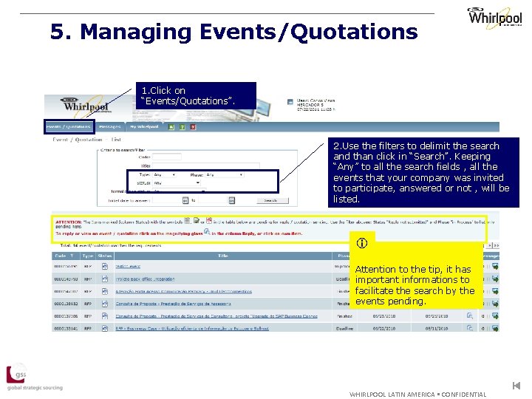Click the Title column header

click(x=223, y=256)
